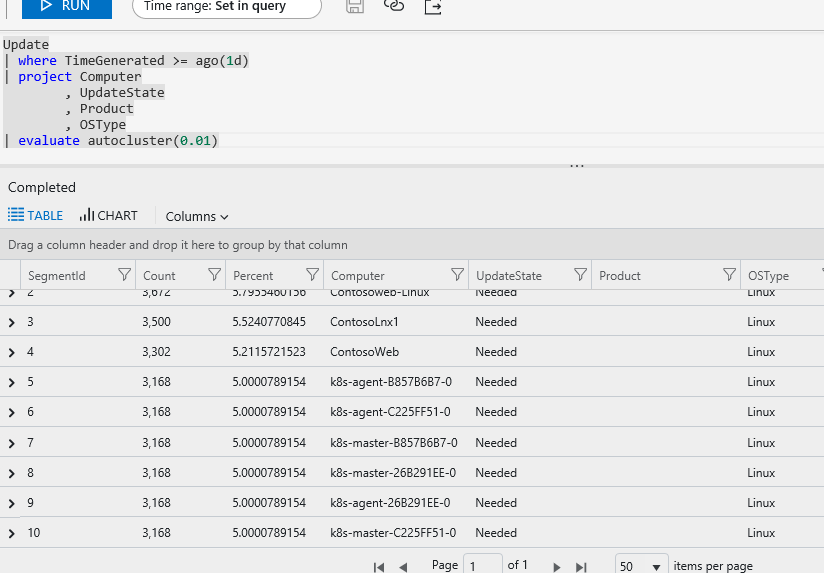Expand row for segment 9
Viewport: 824px width, 573px height.
12,504
